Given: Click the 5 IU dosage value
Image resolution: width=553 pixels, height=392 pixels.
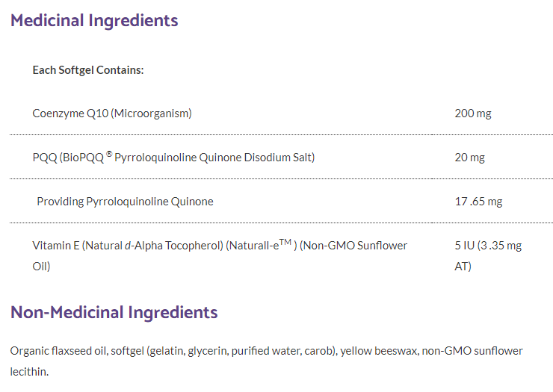Looking at the screenshot, I should point(464,245).
